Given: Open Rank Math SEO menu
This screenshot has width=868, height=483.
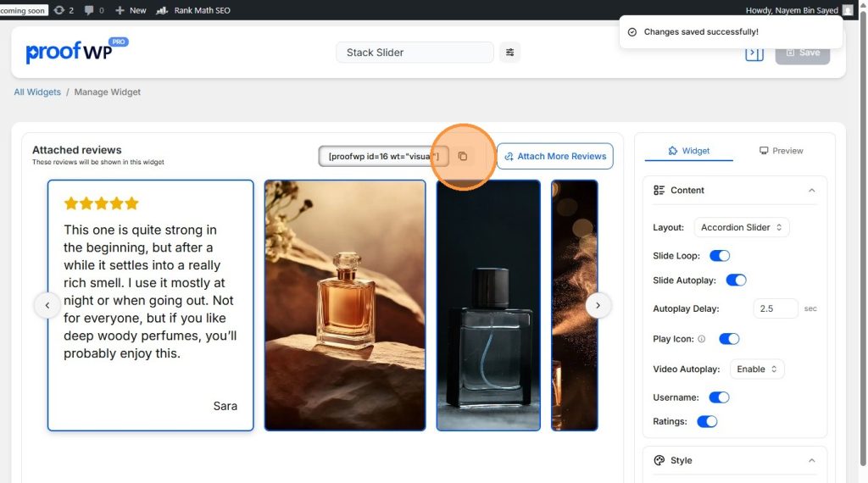Looking at the screenshot, I should (193, 10).
